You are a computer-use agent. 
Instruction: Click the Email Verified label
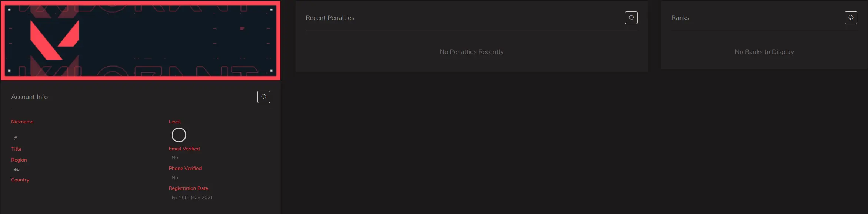pyautogui.click(x=184, y=149)
